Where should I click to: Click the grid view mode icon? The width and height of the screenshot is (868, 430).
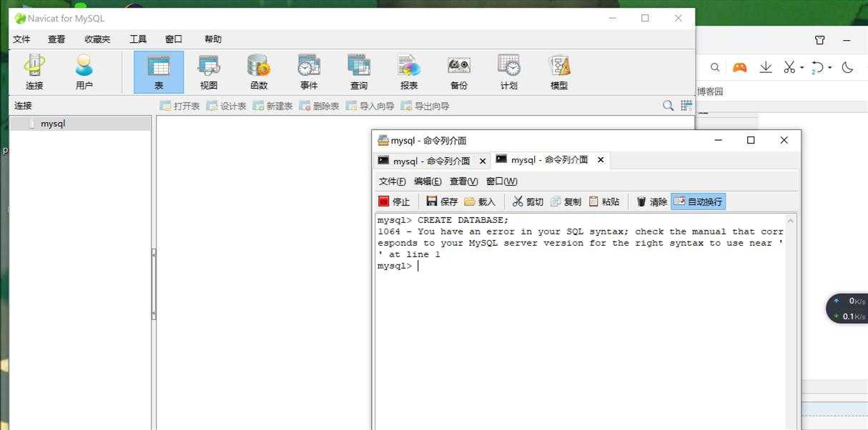(686, 106)
